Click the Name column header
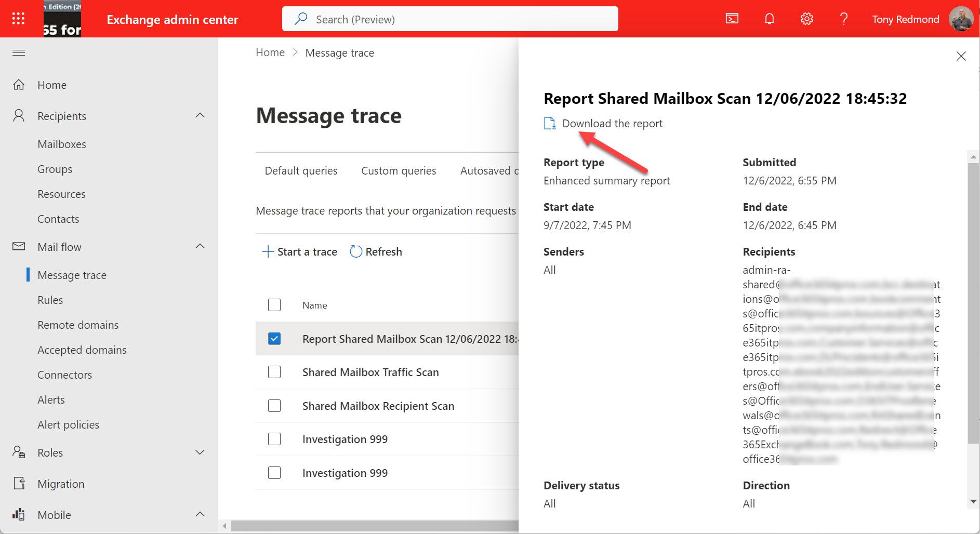 315,305
